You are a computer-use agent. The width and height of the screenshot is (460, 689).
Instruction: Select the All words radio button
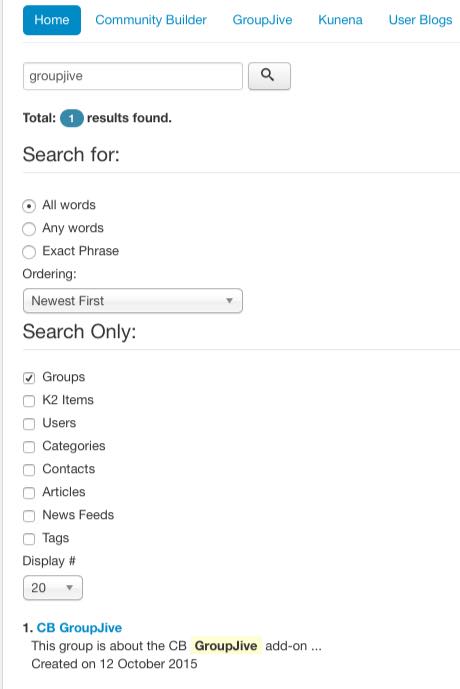pos(29,206)
